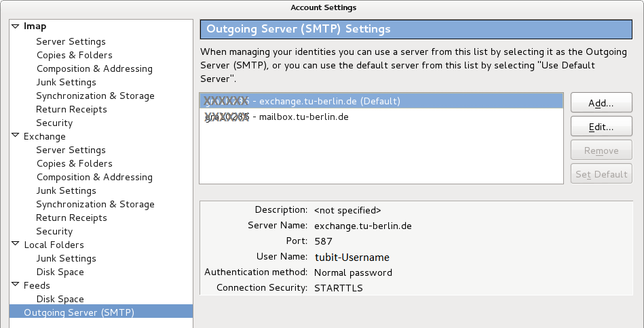644x328 pixels.
Task: Collapse the Feeds tree section
Action: tap(16, 285)
